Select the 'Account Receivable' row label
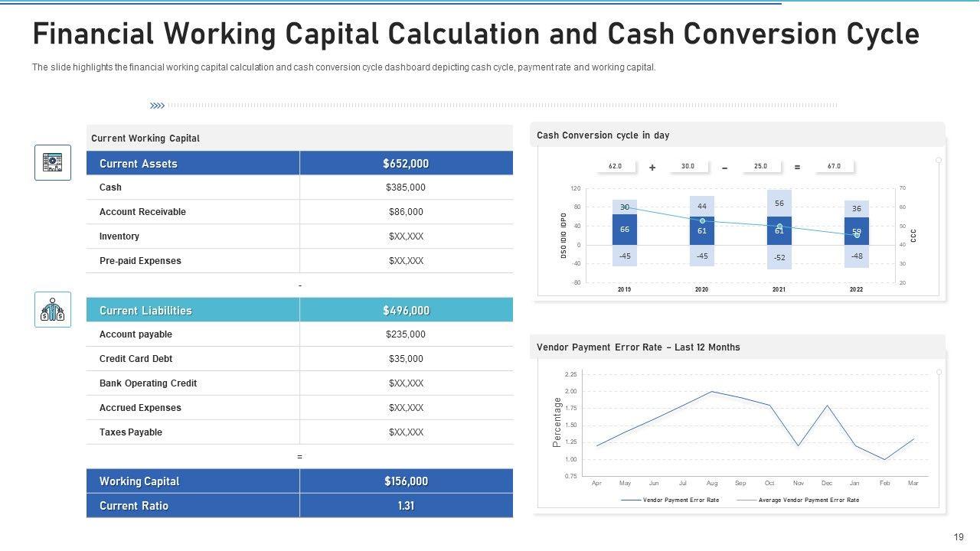The image size is (980, 551). point(142,212)
